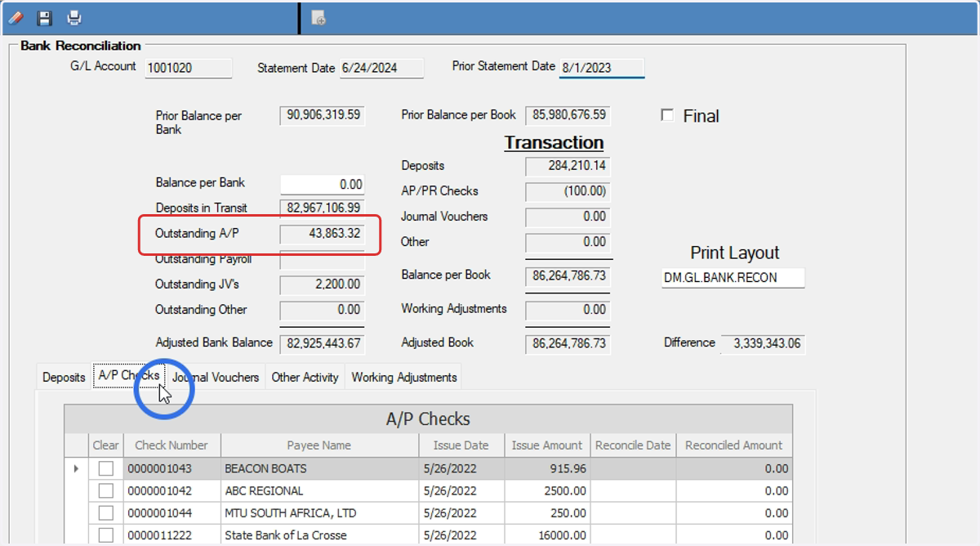The height and width of the screenshot is (546, 980).
Task: Click the printer icon in toolbar
Action: (x=74, y=17)
